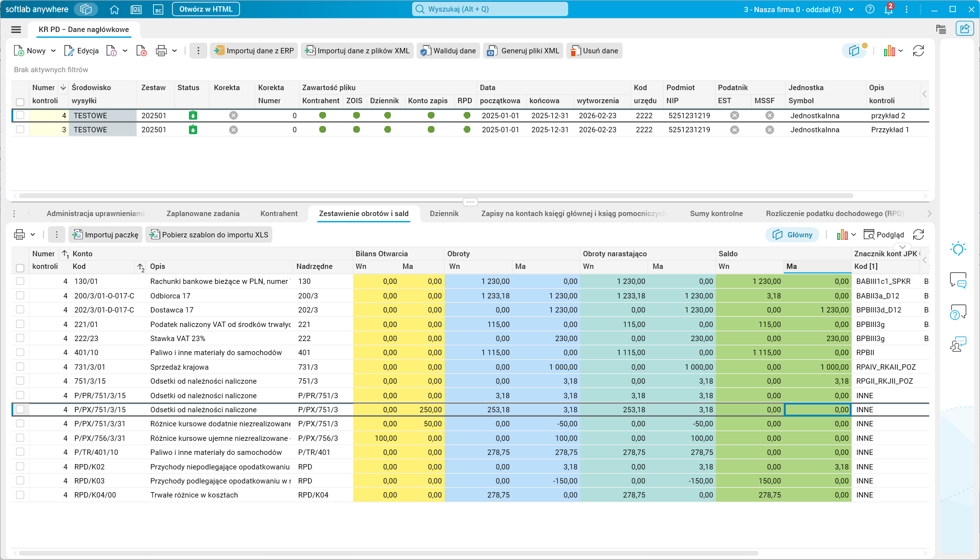Click the print icon in lower toolbar
This screenshot has width=980, height=560.
(19, 235)
